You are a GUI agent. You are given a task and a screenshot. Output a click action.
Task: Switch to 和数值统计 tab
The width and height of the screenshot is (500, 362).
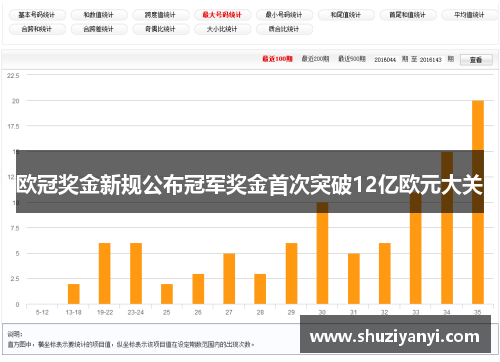(99, 15)
